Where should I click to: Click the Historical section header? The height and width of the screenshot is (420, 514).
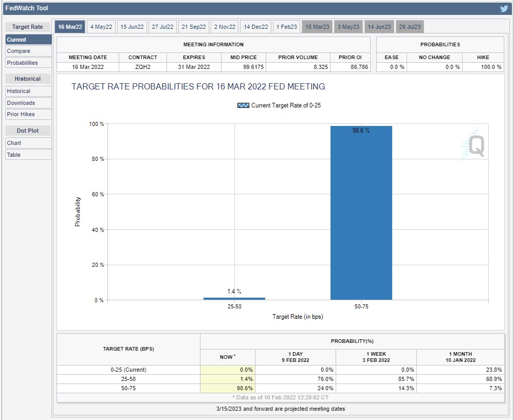pyautogui.click(x=28, y=79)
